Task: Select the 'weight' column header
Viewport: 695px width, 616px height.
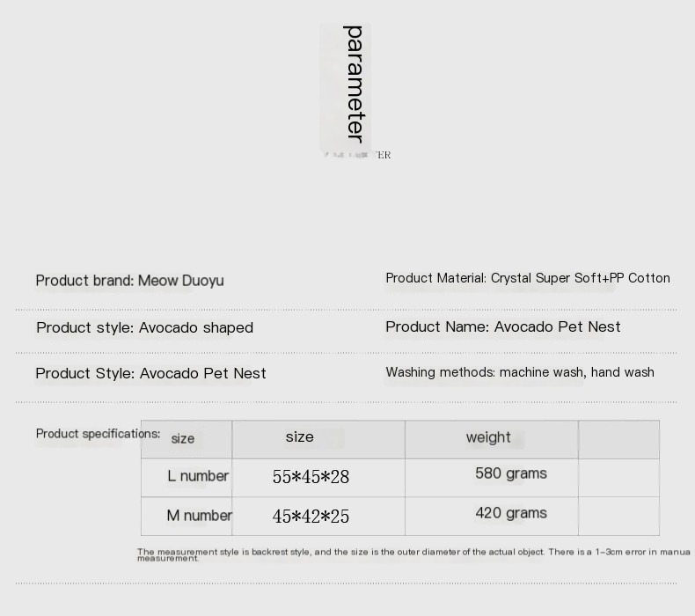Action: 488,437
